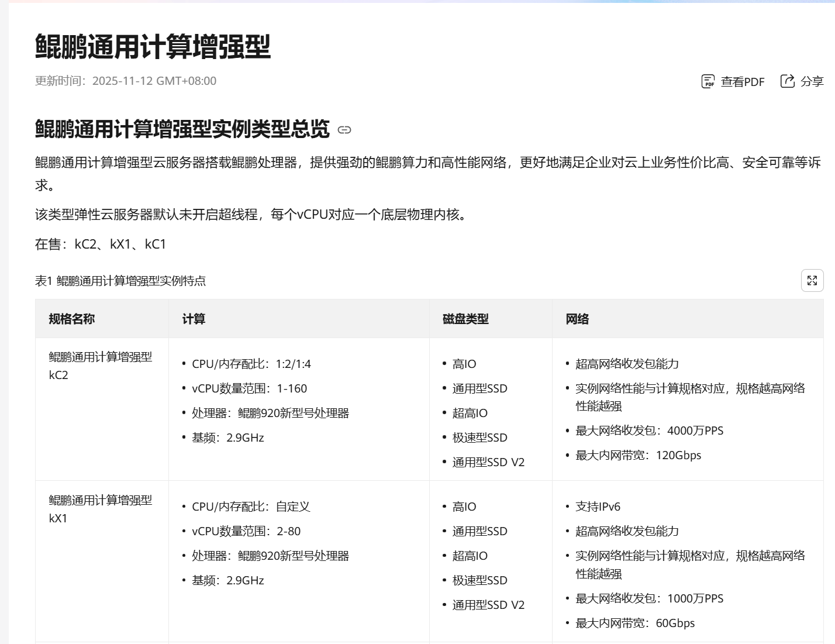Click 高IO in the kC2 disk list

(x=464, y=364)
